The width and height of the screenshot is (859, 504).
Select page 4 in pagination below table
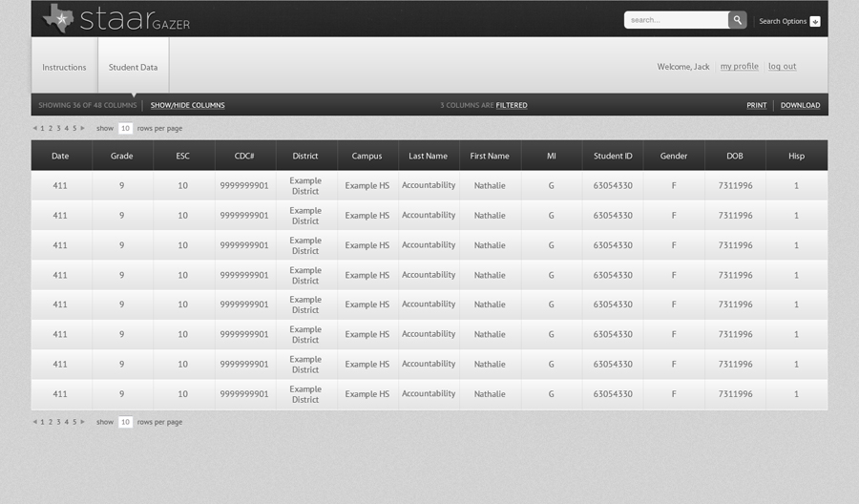(67, 422)
